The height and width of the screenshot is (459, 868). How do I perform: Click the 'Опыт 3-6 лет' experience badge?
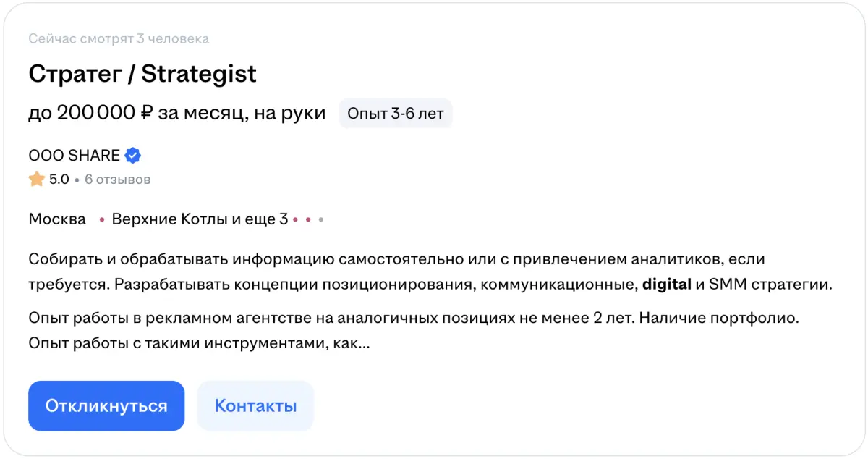tap(395, 114)
